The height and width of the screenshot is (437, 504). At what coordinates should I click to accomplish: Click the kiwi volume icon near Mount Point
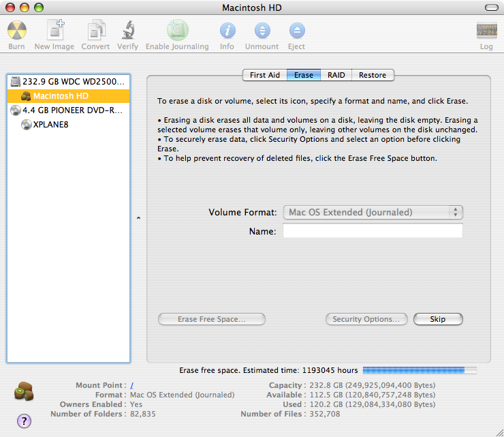[x=24, y=391]
